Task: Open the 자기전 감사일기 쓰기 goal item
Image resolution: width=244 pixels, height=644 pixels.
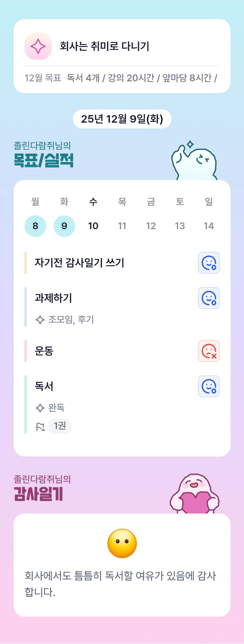Action: tap(79, 263)
